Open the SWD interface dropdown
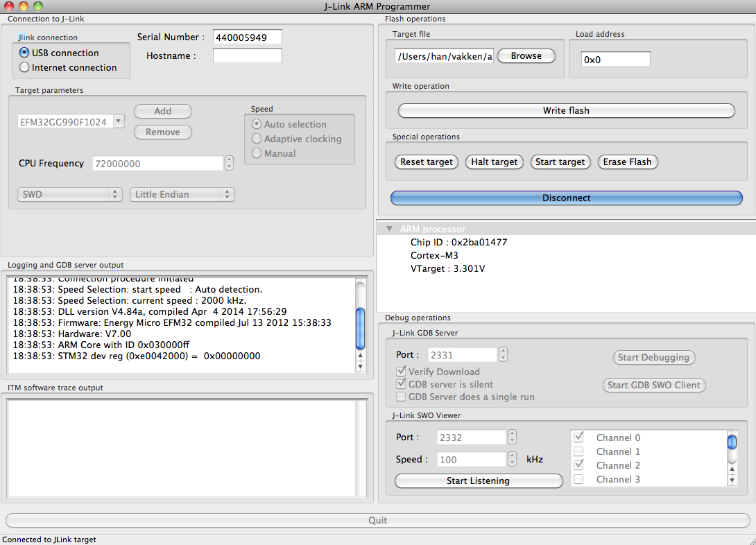 coord(70,194)
